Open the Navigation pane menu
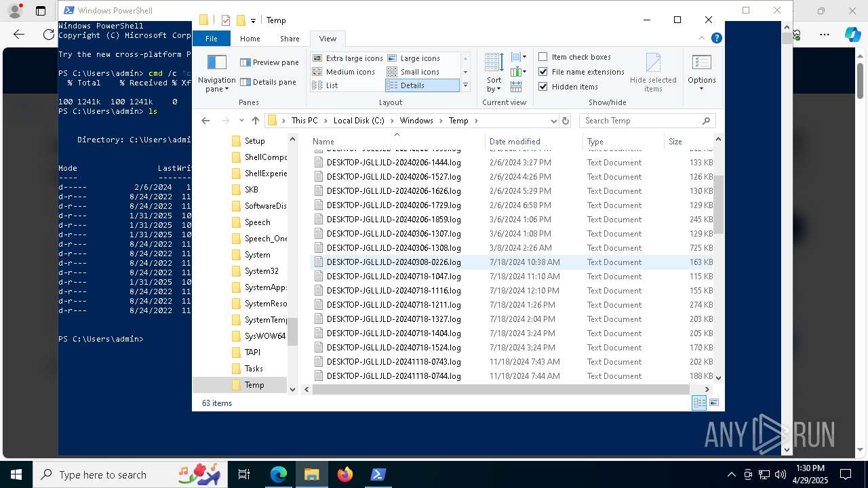Viewport: 868px width, 488px height. pyautogui.click(x=216, y=73)
